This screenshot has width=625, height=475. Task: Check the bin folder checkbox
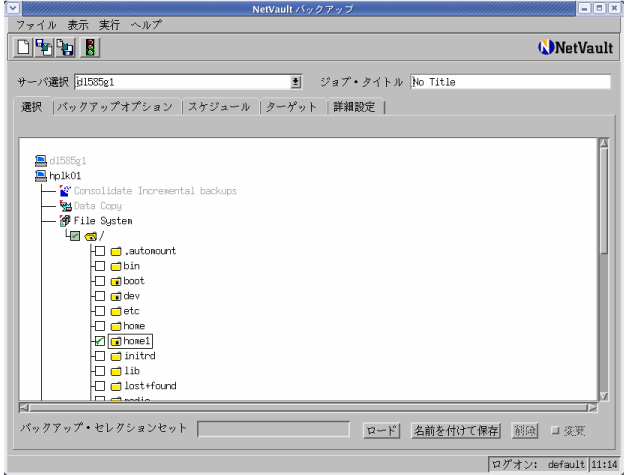[100, 266]
